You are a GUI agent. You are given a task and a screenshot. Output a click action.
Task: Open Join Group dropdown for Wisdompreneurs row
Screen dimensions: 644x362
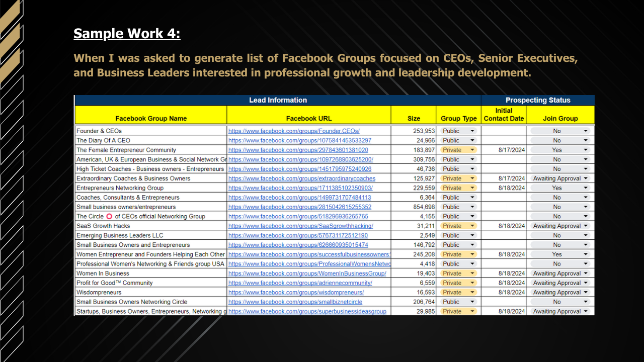[x=586, y=293]
